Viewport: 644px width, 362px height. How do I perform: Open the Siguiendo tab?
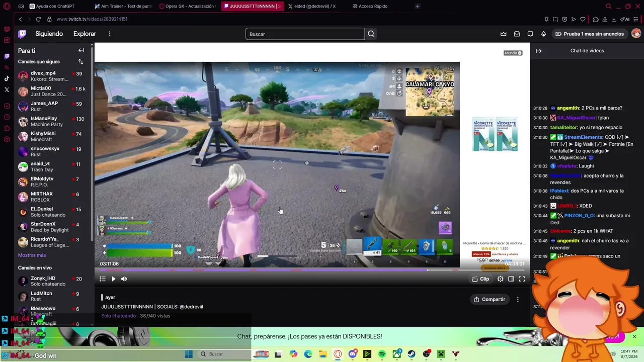coord(49,34)
